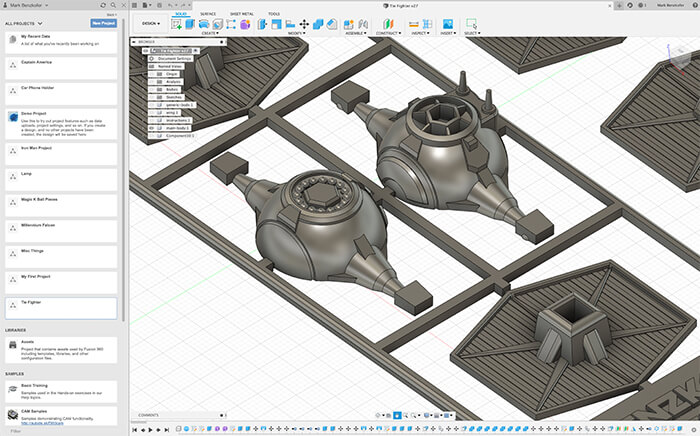This screenshot has height=436, width=700.
Task: Switch to the SHEET METAL tab
Action: 242,14
